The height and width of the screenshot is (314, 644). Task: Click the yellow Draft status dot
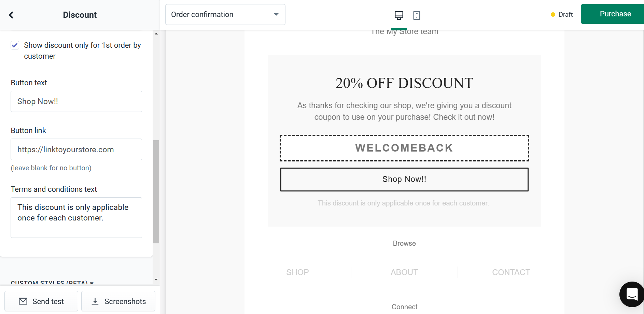click(553, 14)
